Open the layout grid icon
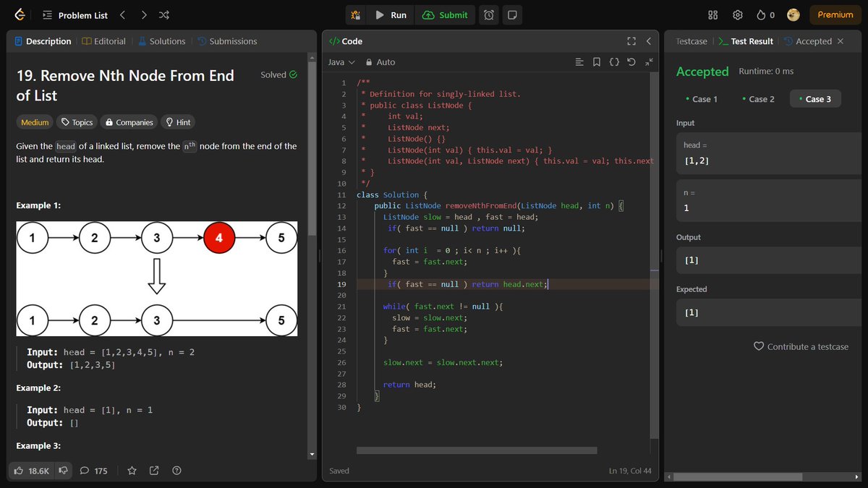This screenshot has height=488, width=868. (712, 14)
